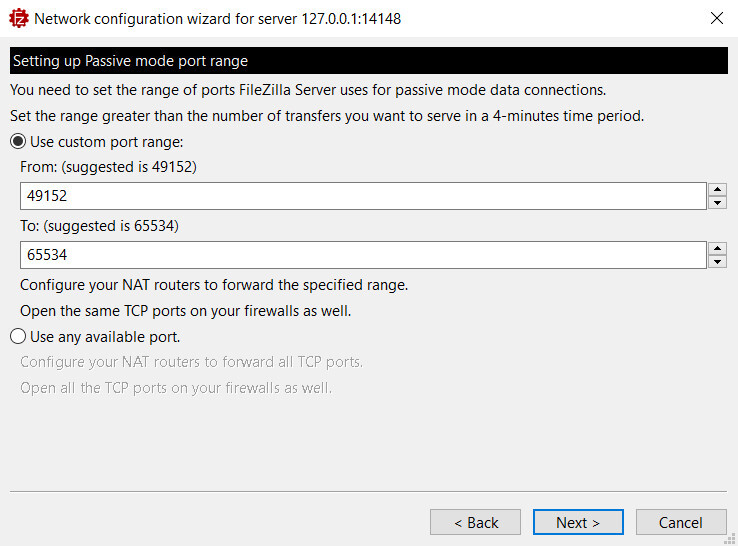The width and height of the screenshot is (738, 546).
Task: Click the greyed forward all TCP ports text
Action: pos(192,362)
